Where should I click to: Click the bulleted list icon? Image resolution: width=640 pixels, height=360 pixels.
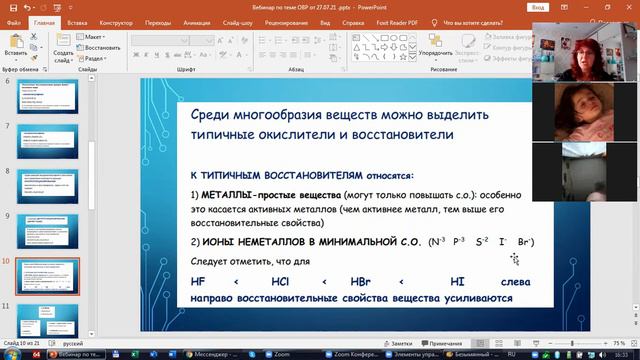[x=263, y=40]
